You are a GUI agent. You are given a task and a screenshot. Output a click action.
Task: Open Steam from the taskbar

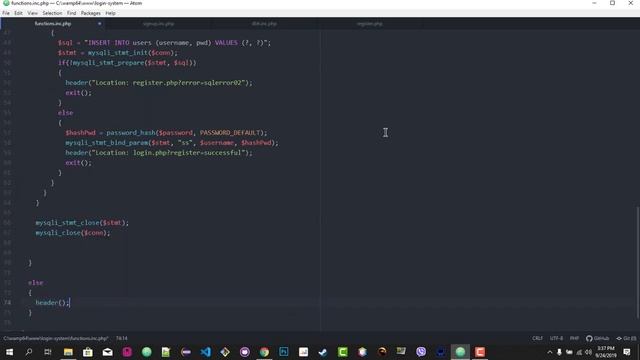[323, 352]
